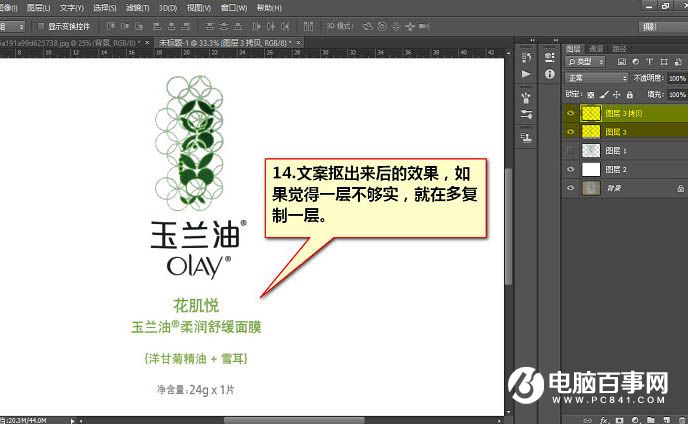Close the 未标题-1 document tab
This screenshot has height=424, width=688.
pyautogui.click(x=298, y=43)
